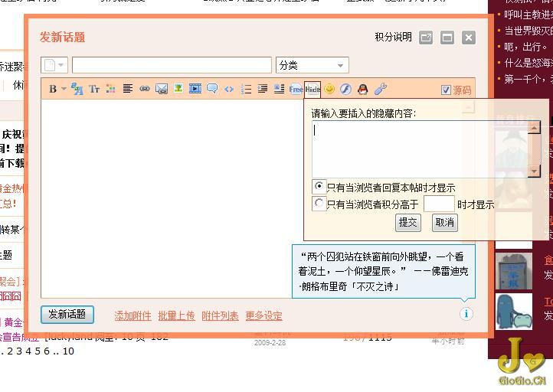Open the 添加附件 add attachment link
The image size is (553, 392).
click(133, 315)
